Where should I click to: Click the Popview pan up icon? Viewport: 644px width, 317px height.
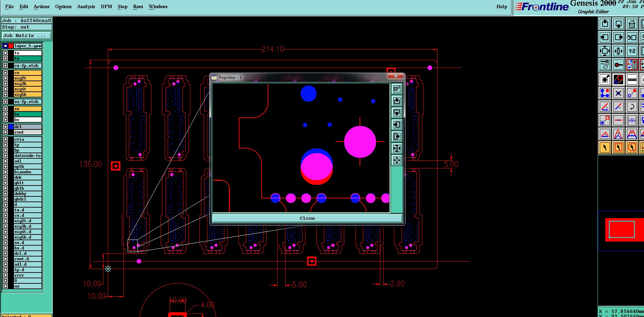(x=397, y=101)
